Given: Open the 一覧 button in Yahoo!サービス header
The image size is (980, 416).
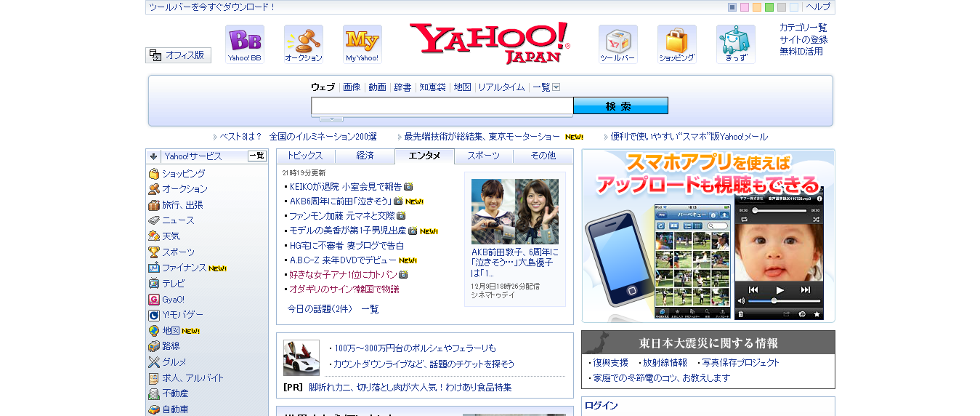Looking at the screenshot, I should coord(257,156).
